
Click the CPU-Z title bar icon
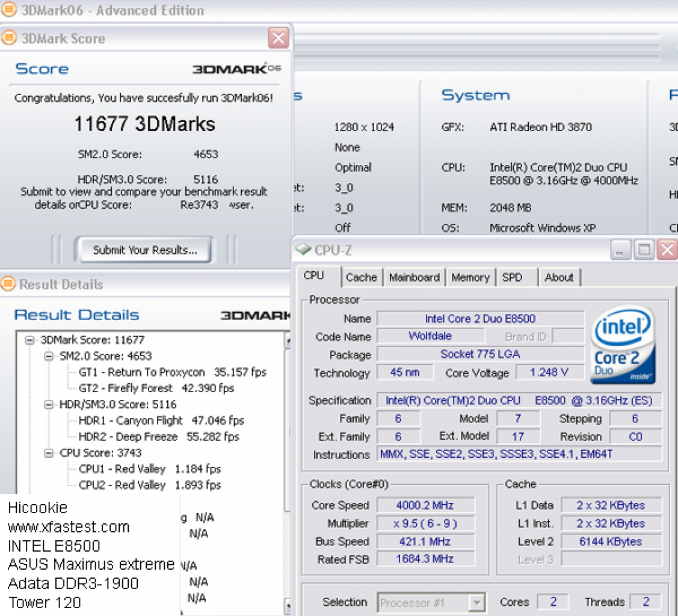[303, 250]
